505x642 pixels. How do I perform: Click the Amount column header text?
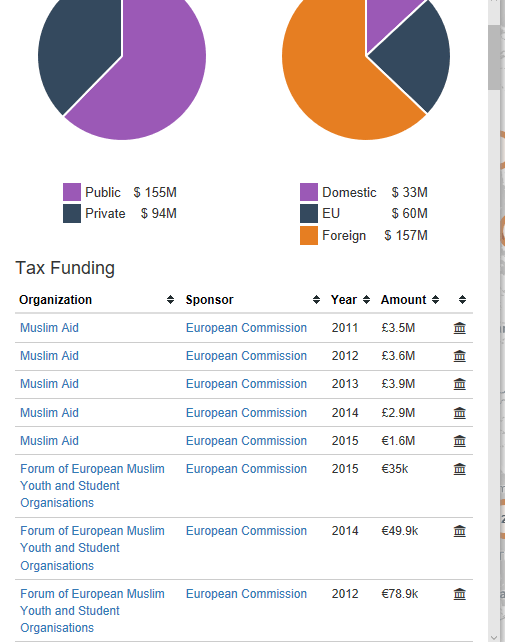[404, 300]
